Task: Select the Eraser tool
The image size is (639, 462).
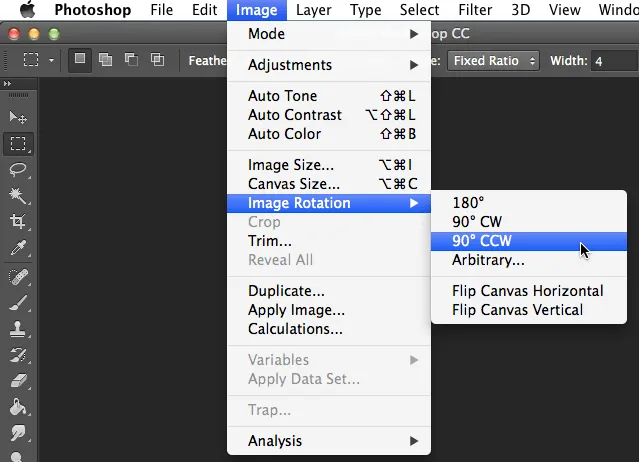Action: click(x=18, y=380)
